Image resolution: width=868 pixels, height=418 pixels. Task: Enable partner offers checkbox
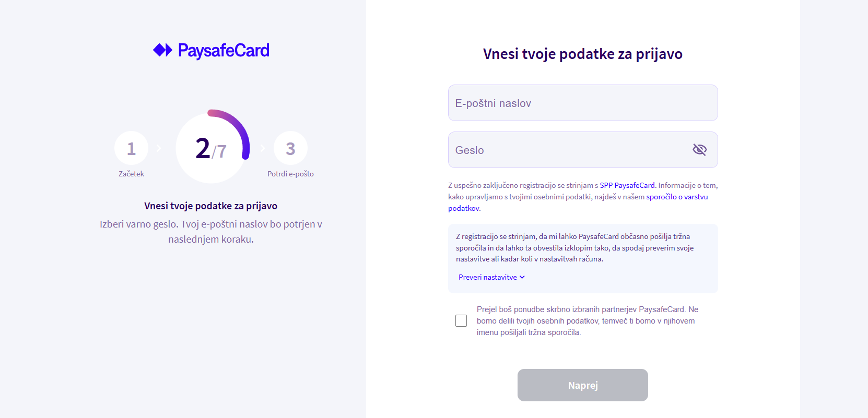coord(461,320)
